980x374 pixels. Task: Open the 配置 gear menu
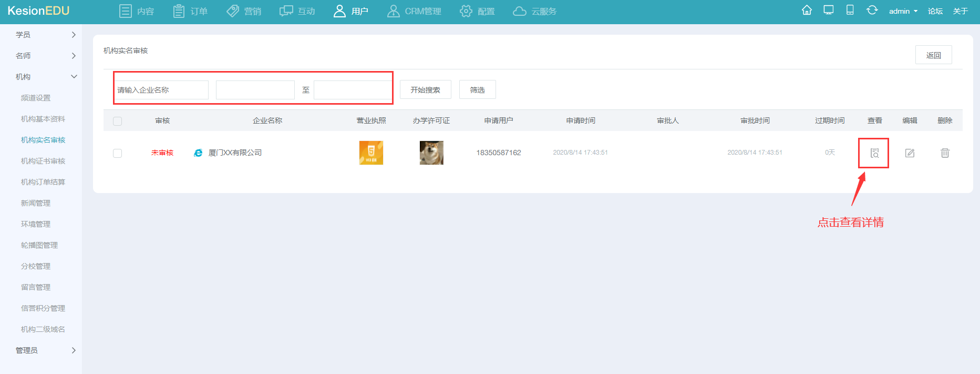(477, 11)
